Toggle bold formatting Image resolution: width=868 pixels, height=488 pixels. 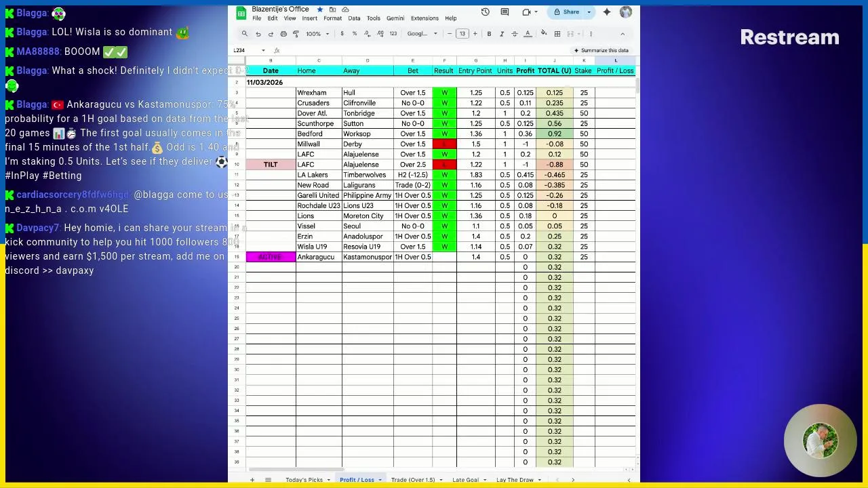489,34
